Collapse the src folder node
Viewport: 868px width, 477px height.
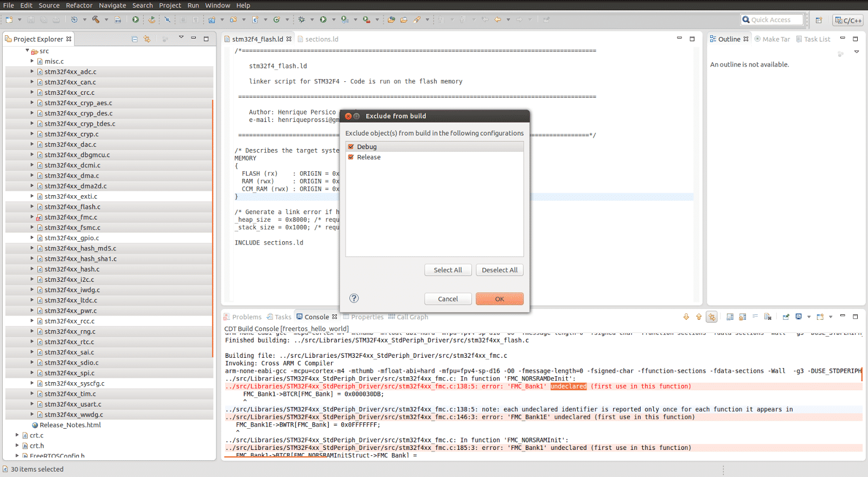pos(27,50)
